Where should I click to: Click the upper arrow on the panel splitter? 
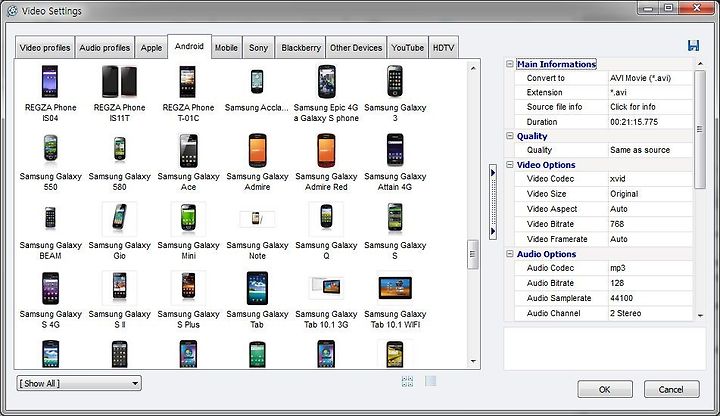click(x=493, y=173)
